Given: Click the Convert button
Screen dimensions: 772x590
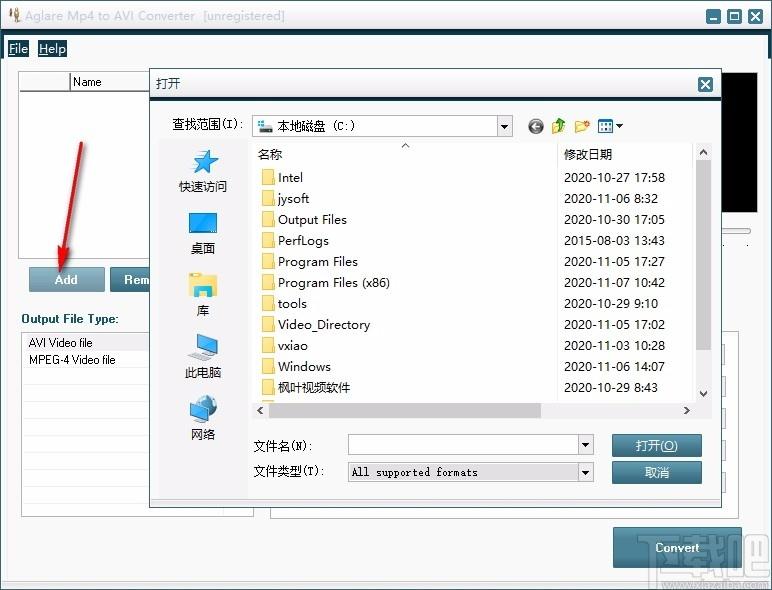Looking at the screenshot, I should pos(677,548).
